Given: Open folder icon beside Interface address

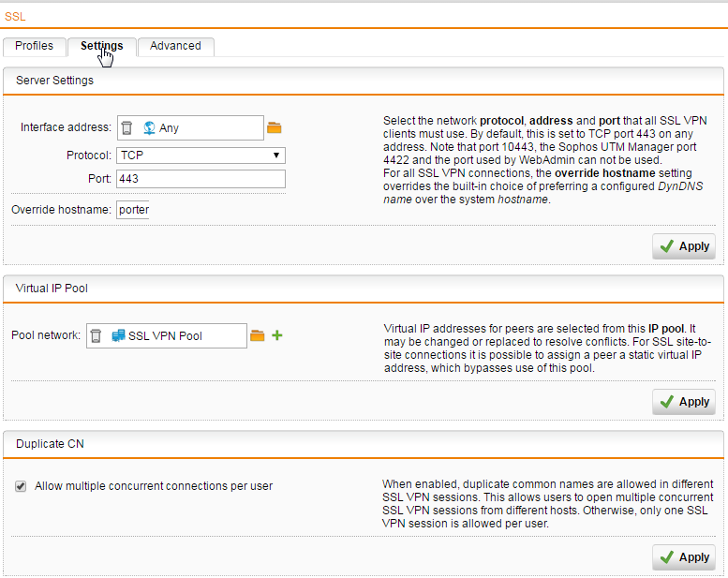Looking at the screenshot, I should [x=275, y=127].
